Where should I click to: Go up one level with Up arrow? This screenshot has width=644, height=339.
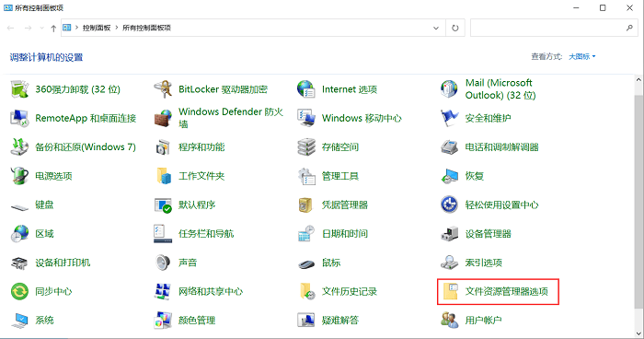coord(53,28)
